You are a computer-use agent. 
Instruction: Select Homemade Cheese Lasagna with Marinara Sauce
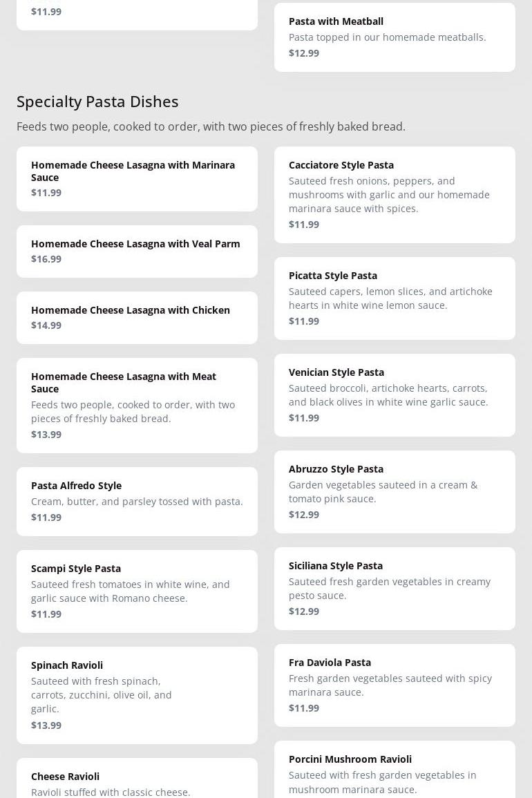pyautogui.click(x=137, y=178)
